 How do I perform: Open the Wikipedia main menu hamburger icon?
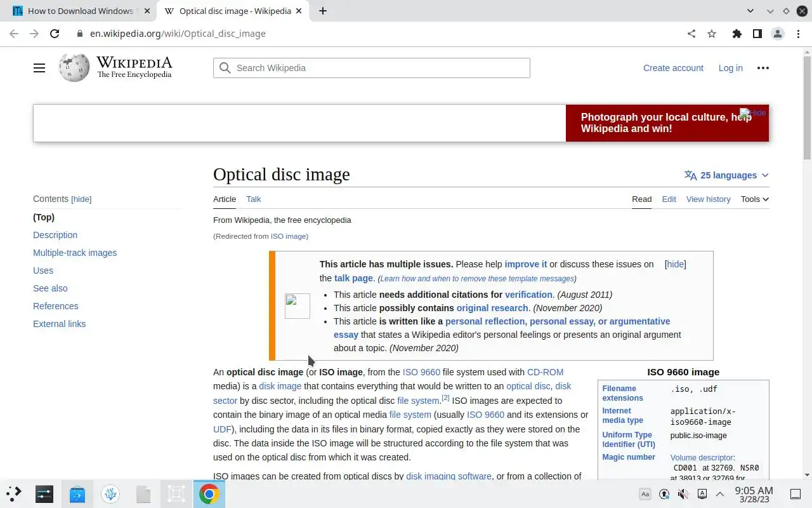click(x=39, y=68)
